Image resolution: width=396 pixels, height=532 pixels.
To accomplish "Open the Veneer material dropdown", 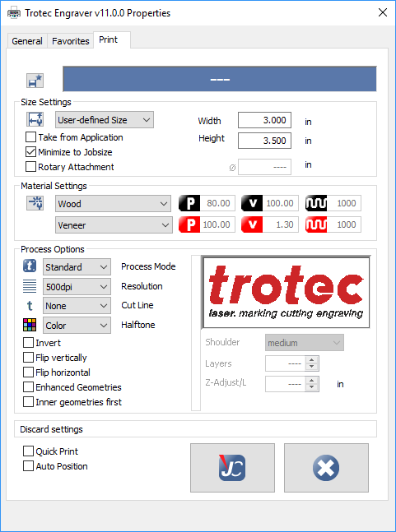I will pos(114,225).
